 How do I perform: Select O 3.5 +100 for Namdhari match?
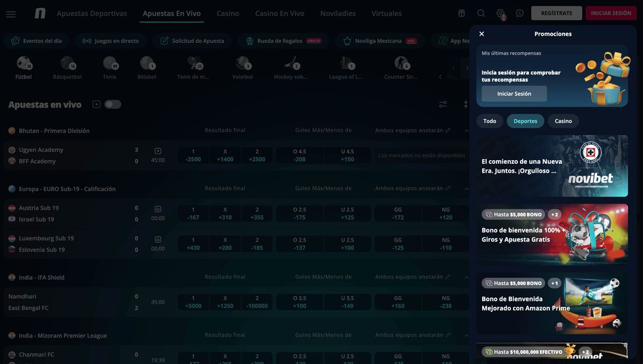(x=300, y=302)
